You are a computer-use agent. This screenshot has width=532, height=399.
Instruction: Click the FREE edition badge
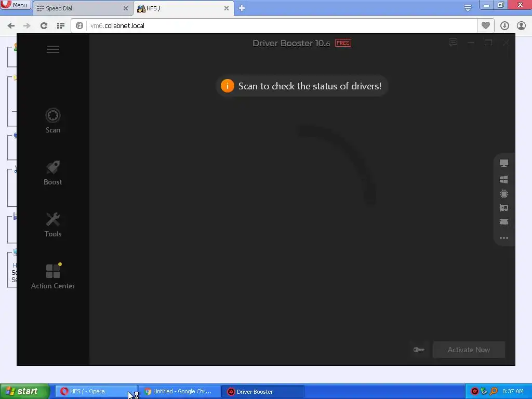pyautogui.click(x=343, y=43)
